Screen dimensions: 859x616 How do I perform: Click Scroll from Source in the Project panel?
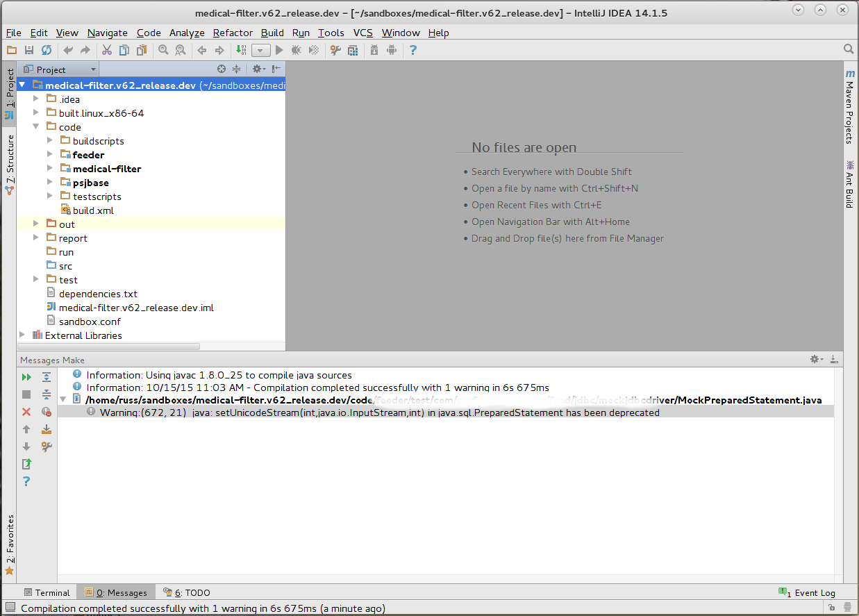pyautogui.click(x=222, y=69)
